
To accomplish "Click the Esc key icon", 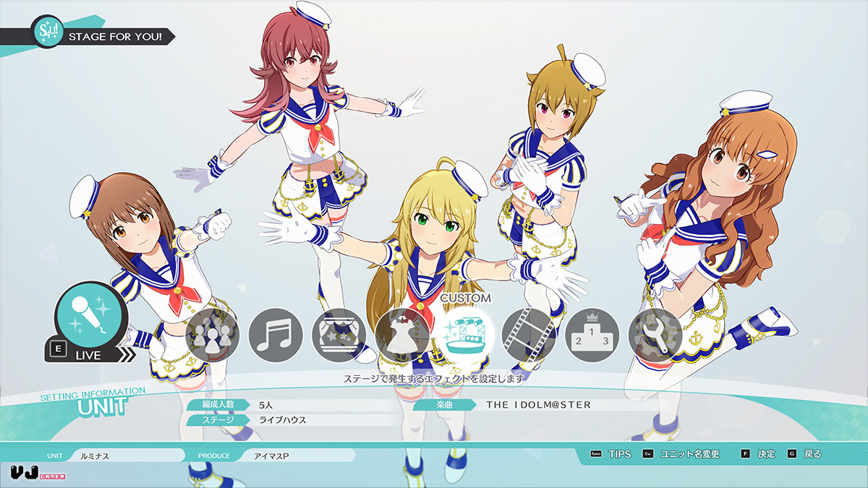I will pyautogui.click(x=648, y=454).
